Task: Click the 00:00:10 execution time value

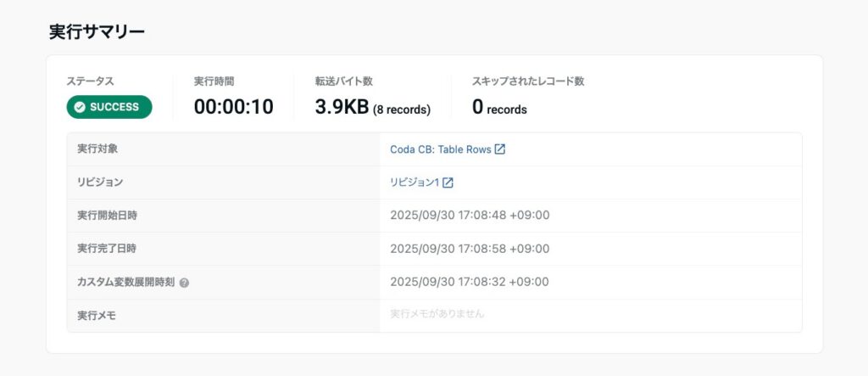Action: 233,107
